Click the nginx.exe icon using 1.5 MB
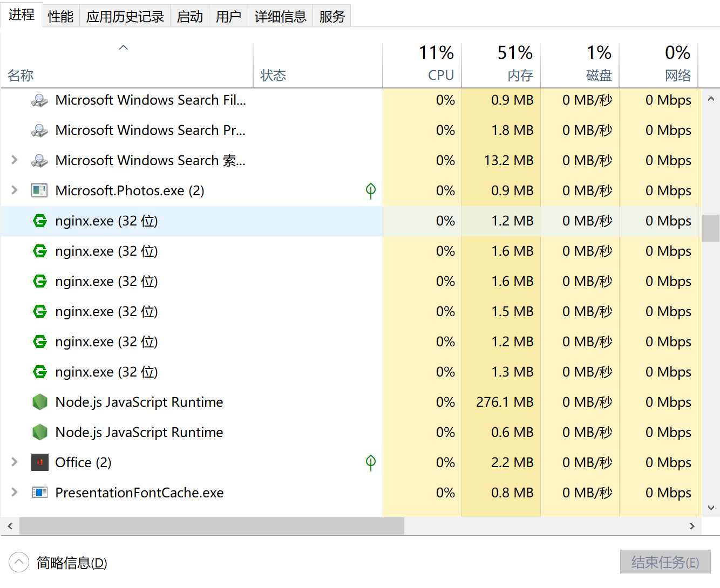 tap(40, 311)
